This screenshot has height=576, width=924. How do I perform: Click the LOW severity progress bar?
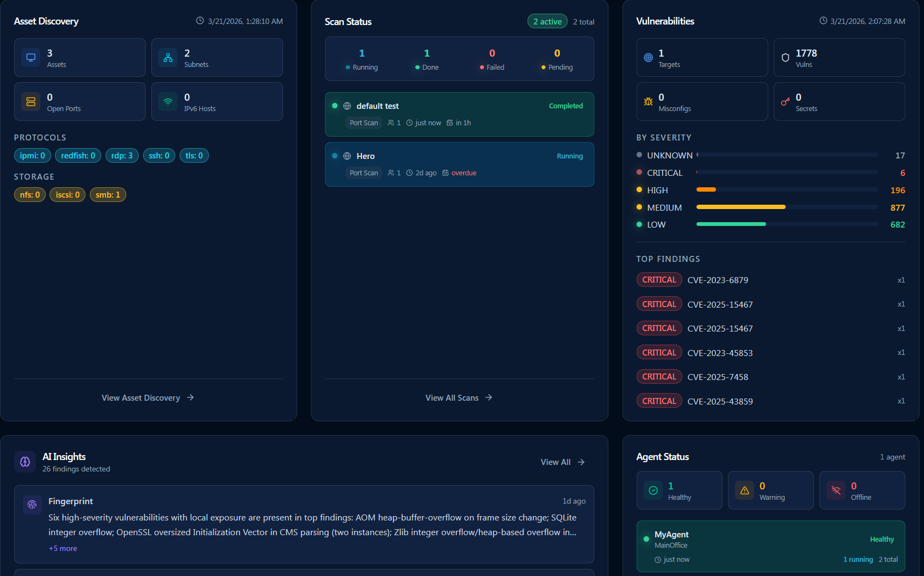click(x=787, y=224)
